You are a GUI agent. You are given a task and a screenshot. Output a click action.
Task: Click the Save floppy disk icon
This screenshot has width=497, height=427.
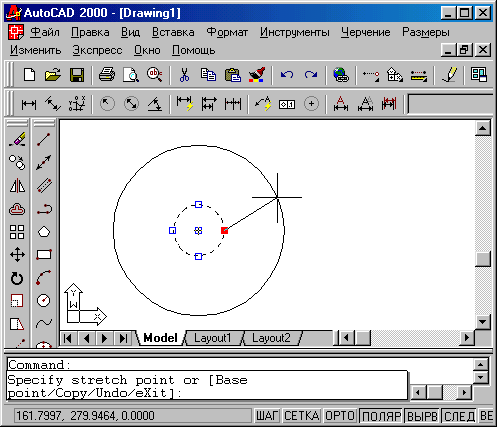(x=77, y=75)
